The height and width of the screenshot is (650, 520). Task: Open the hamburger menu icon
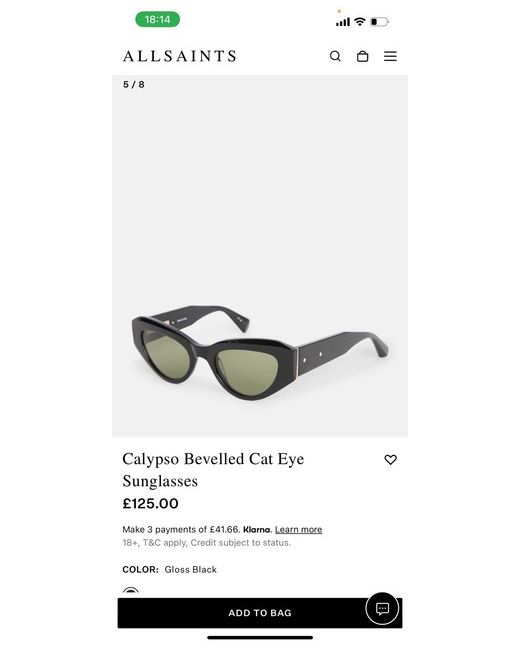[x=390, y=56]
